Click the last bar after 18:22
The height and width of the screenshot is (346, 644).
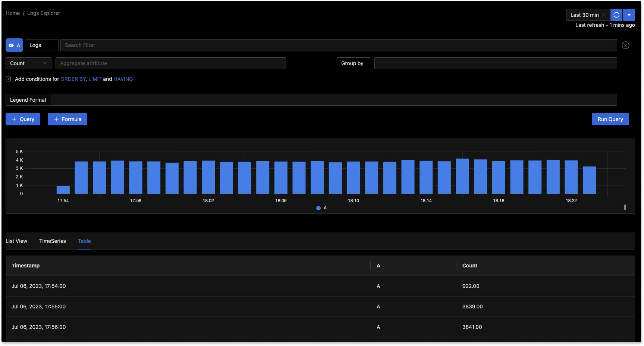click(x=589, y=180)
